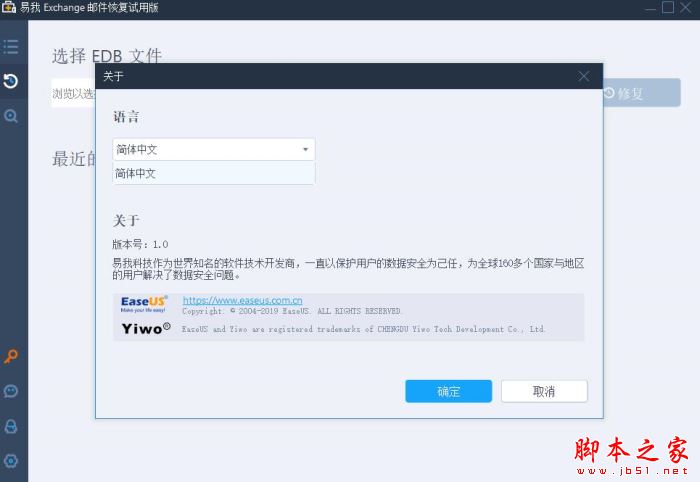700x482 pixels.
Task: Click the Yiwo logo image
Action: click(x=146, y=328)
